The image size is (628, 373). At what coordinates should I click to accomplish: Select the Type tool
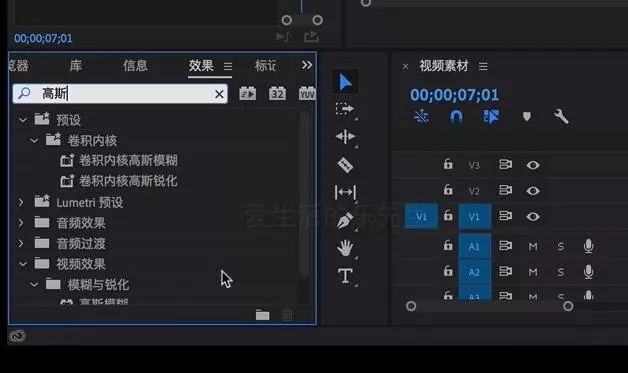345,276
